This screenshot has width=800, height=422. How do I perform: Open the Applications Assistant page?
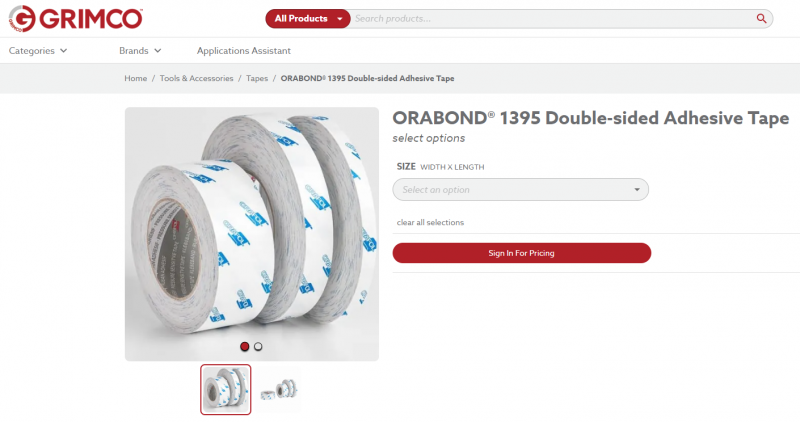[244, 51]
